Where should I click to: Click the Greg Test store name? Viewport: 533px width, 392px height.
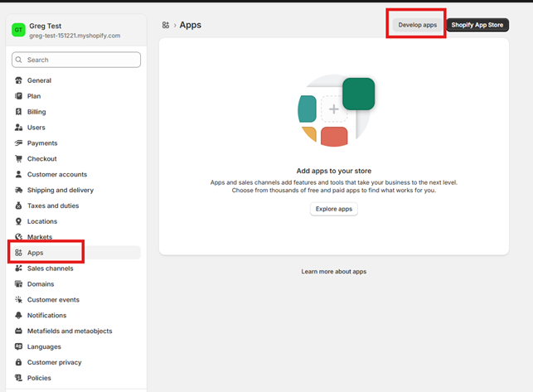coord(46,26)
